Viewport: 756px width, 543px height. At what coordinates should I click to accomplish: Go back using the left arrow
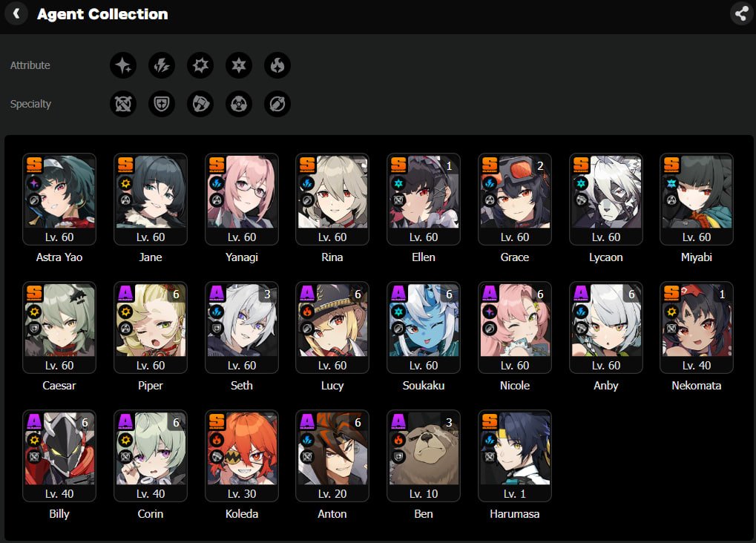click(16, 13)
